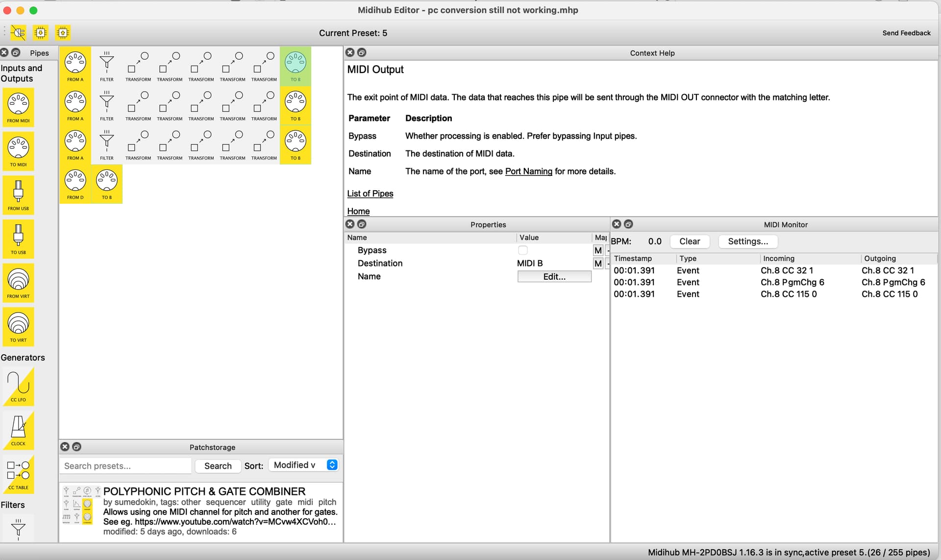
Task: Select the CC TABLE generator icon
Action: pos(18,473)
